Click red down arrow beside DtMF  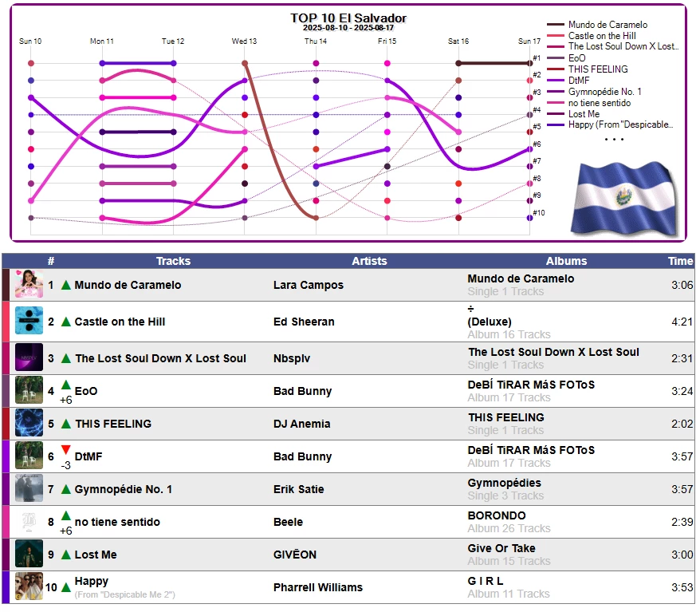pos(66,449)
